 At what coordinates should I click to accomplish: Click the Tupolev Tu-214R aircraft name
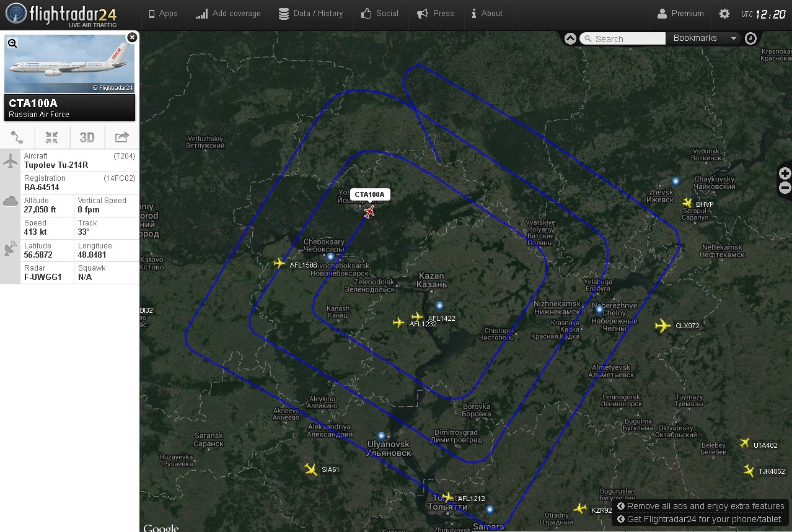[x=56, y=165]
